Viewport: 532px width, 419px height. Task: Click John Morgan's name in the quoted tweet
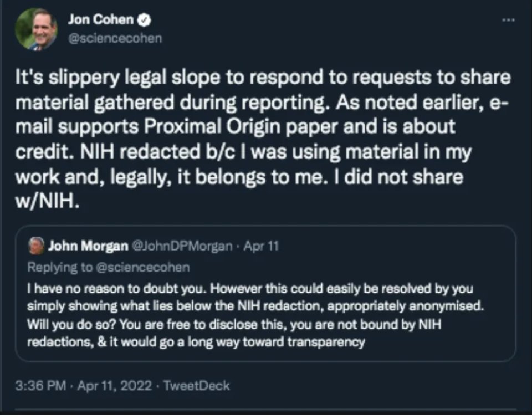[87, 246]
